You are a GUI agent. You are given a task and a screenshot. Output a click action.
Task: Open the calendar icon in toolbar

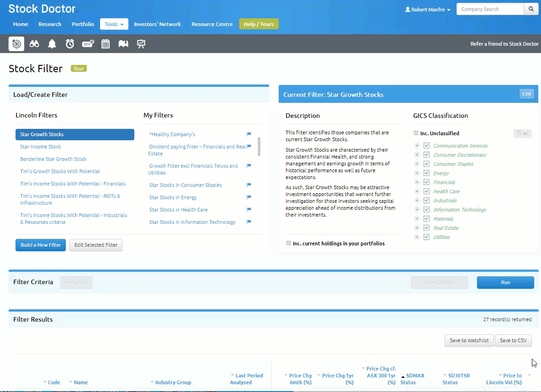pos(106,44)
